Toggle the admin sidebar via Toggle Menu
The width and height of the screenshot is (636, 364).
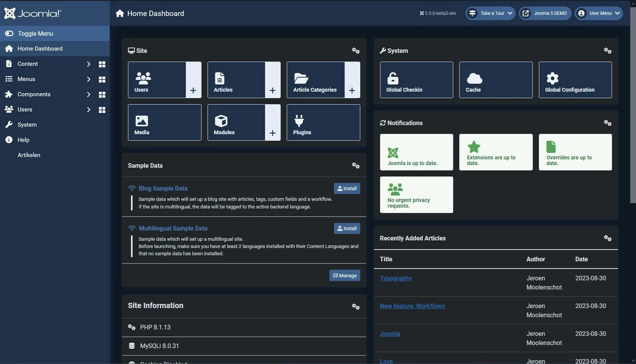pos(35,33)
